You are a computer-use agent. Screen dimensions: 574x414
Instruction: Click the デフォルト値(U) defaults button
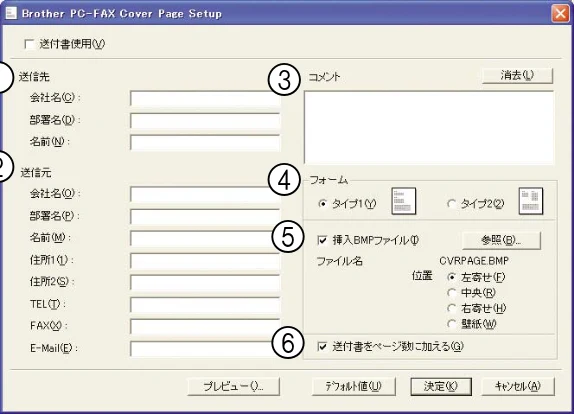[354, 387]
